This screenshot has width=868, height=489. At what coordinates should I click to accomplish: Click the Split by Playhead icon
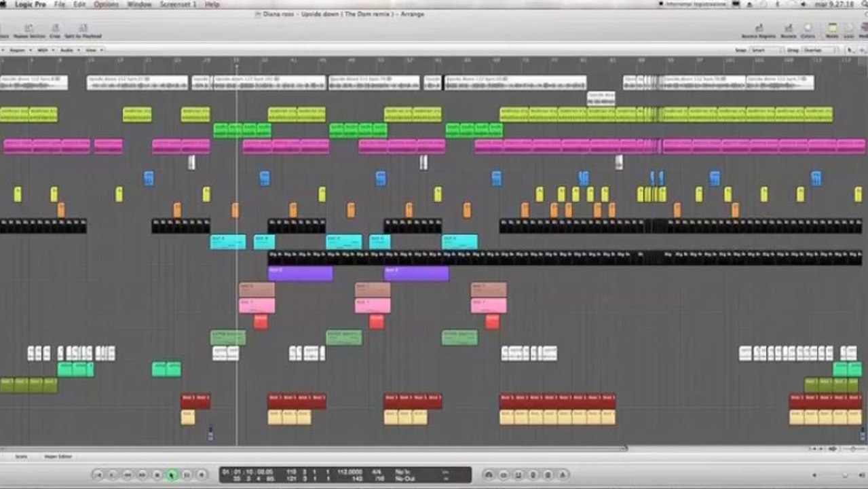click(83, 29)
